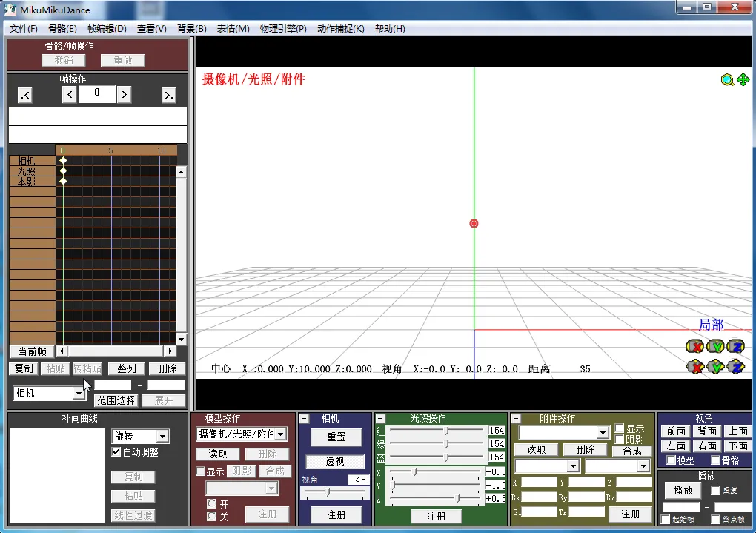This screenshot has width=756, height=533.
Task: Jump to the previous keyframe with .< button
Action: click(x=25, y=95)
